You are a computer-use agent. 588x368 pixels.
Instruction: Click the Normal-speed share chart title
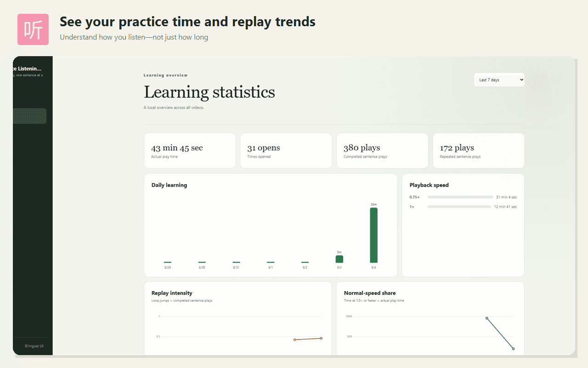[370, 293]
